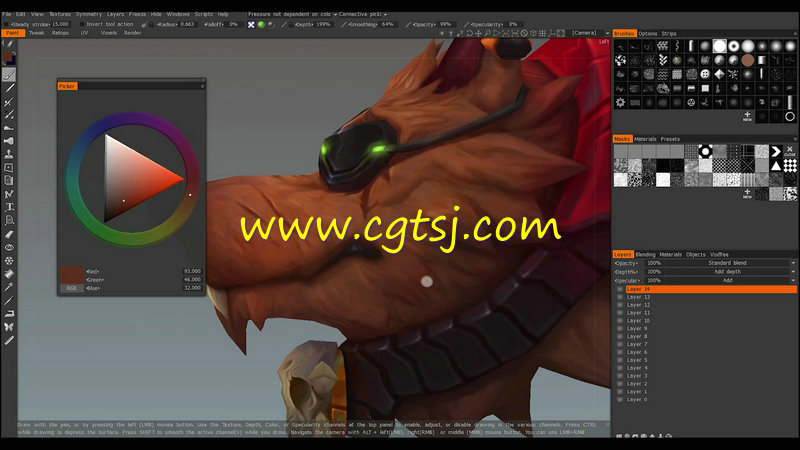This screenshot has width=800, height=450.
Task: Toggle the grid display icon
Action: click(x=543, y=33)
